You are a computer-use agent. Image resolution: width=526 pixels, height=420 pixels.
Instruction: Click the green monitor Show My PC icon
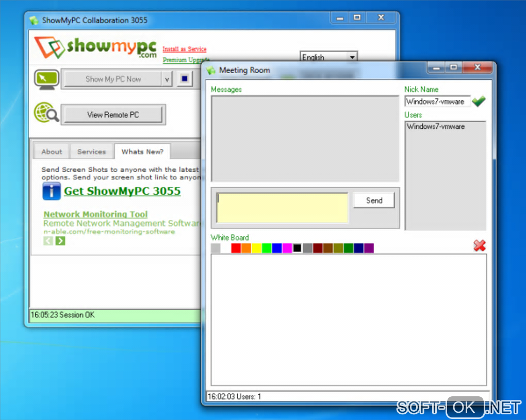[46, 79]
